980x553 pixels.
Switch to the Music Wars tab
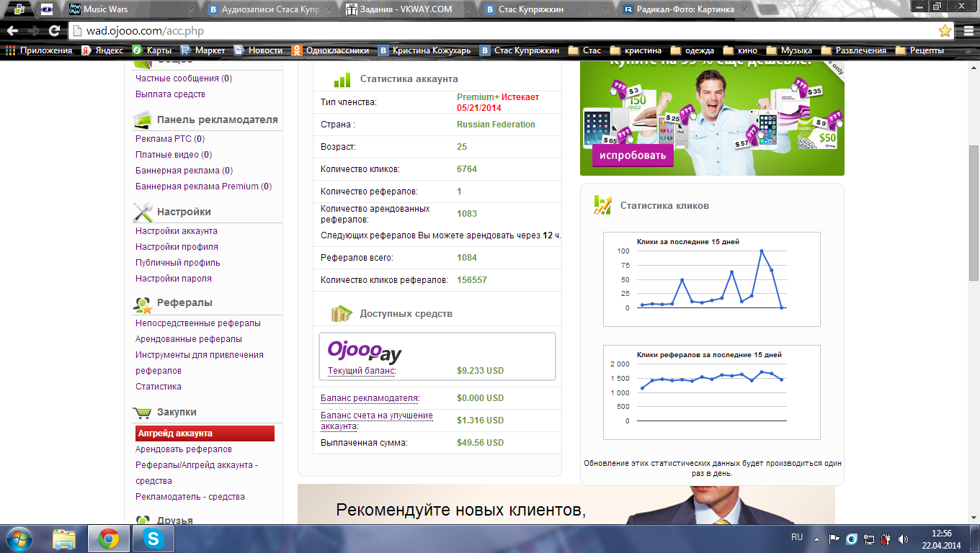(130, 10)
